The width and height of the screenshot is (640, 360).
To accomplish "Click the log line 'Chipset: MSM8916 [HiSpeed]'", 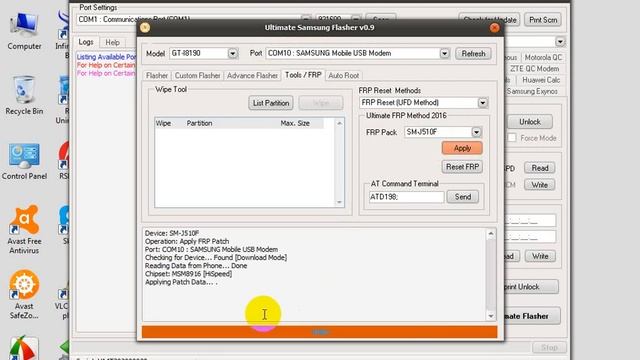I will pos(188,274).
